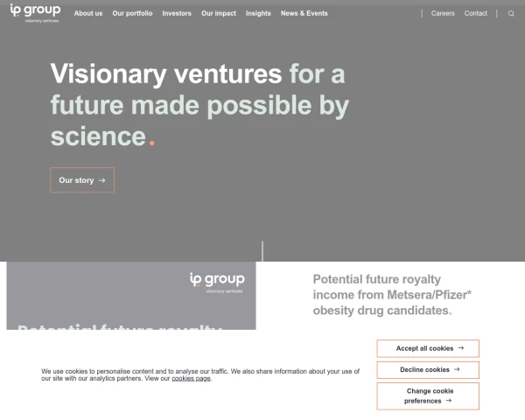Open the cookies page link
The height and width of the screenshot is (420, 525).
click(191, 379)
